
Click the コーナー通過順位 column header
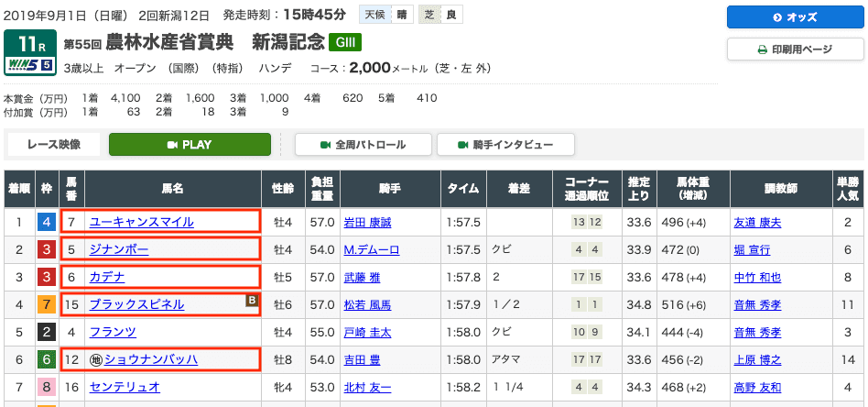[x=587, y=189]
